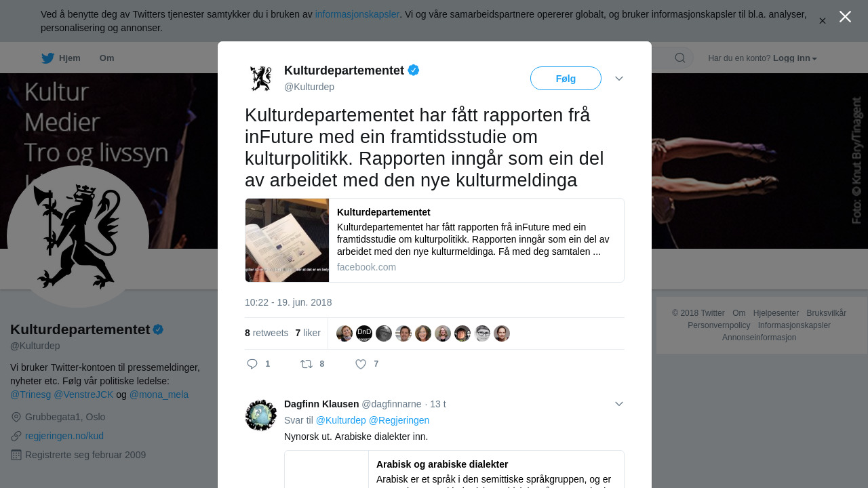
Task: Open the facebook.com link card thumbnail
Action: point(287,240)
